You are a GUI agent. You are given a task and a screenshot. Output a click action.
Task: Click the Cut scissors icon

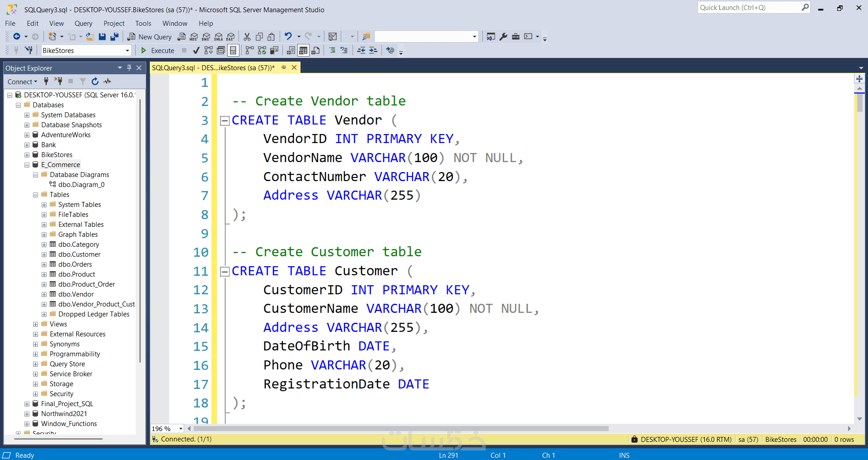pos(247,37)
